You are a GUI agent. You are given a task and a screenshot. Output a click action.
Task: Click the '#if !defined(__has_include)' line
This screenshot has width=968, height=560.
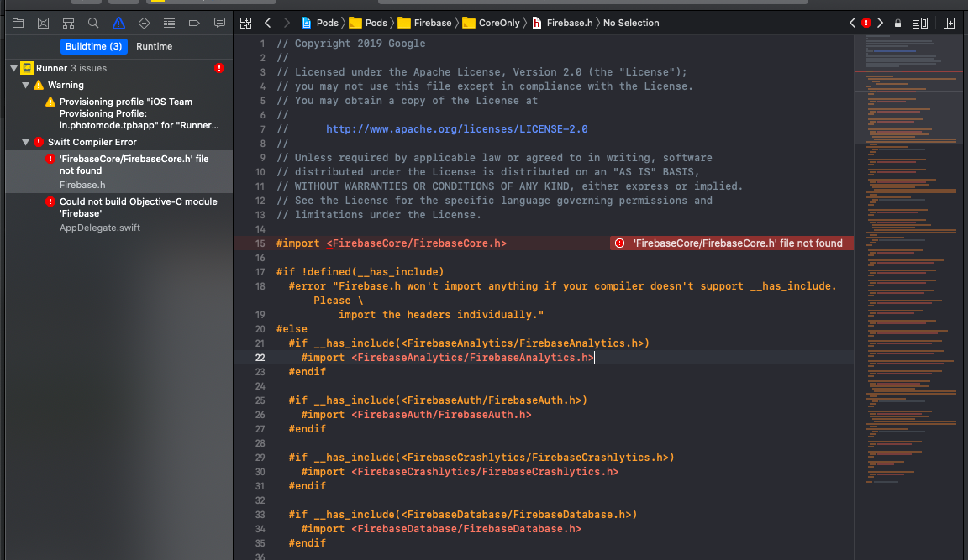tap(360, 272)
